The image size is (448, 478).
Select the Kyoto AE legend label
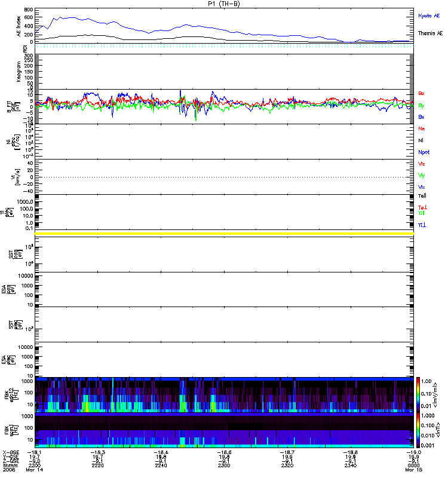click(x=429, y=16)
